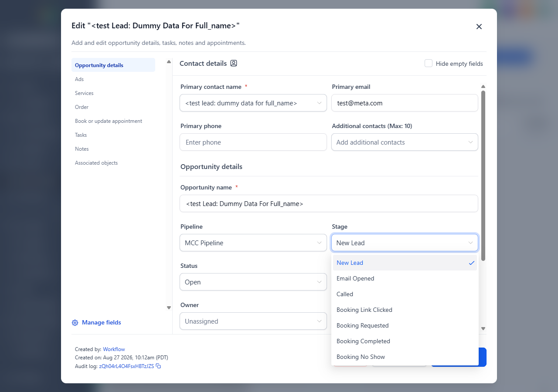
Task: Collapse the Stage dropdown showing New Lead
Action: 405,243
